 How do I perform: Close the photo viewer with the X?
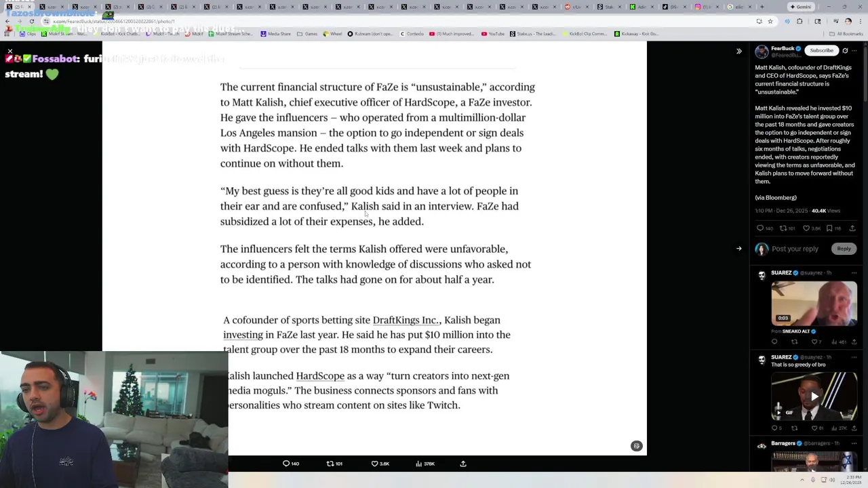[x=10, y=52]
